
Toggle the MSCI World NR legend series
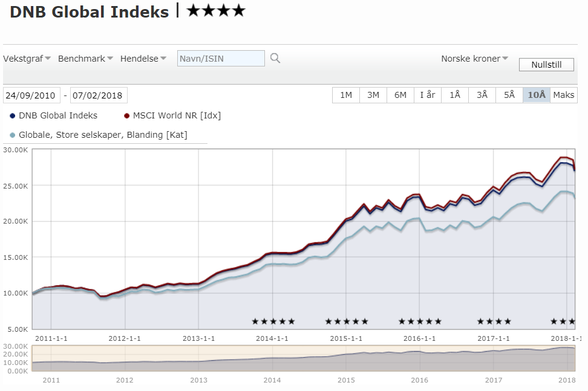(172, 115)
